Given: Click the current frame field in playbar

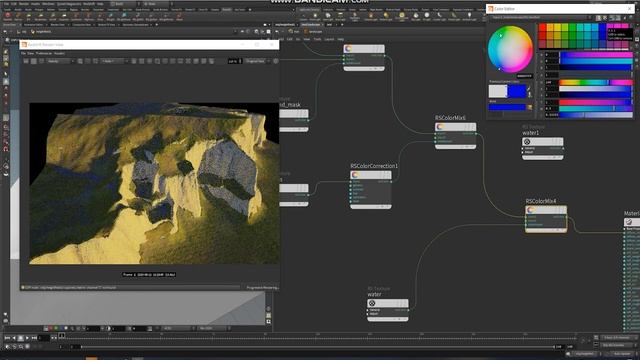Looking at the screenshot, I should tap(44, 338).
